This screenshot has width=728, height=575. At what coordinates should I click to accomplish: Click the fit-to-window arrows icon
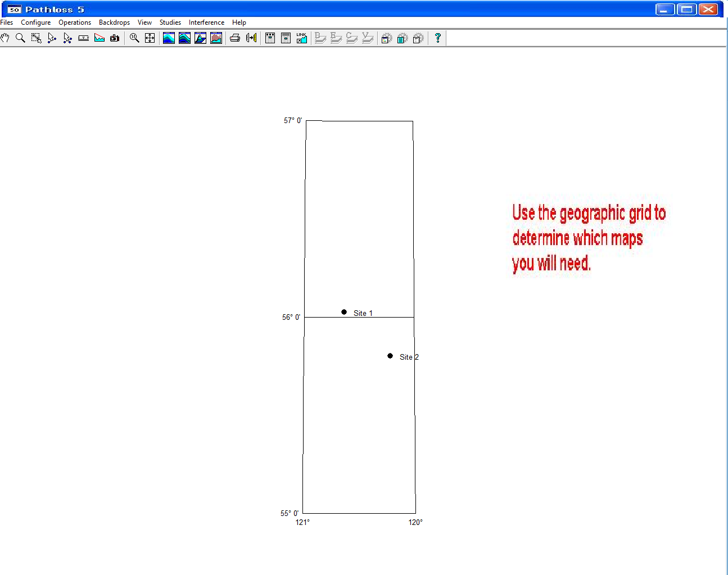[150, 38]
